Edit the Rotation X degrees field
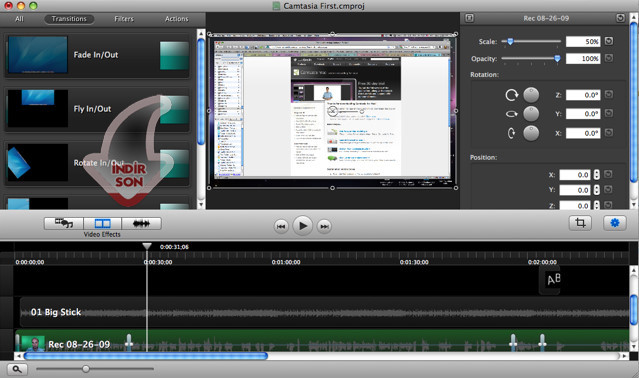 (x=583, y=133)
